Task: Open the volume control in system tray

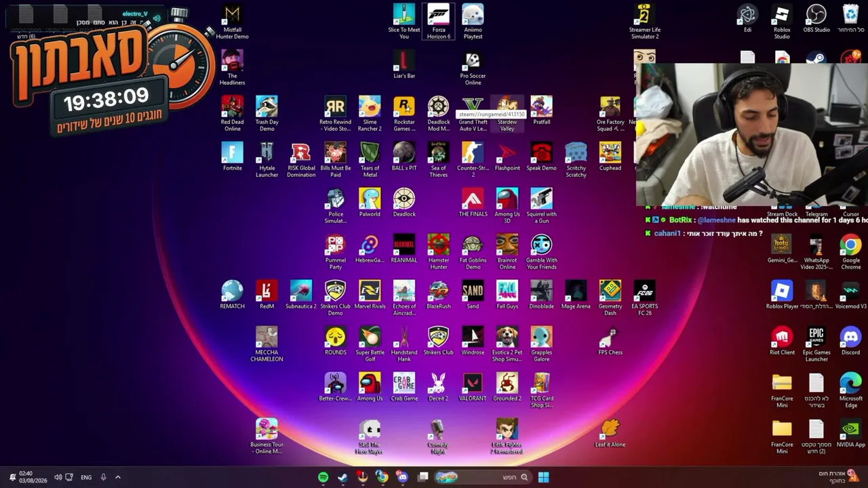Action: [58, 477]
